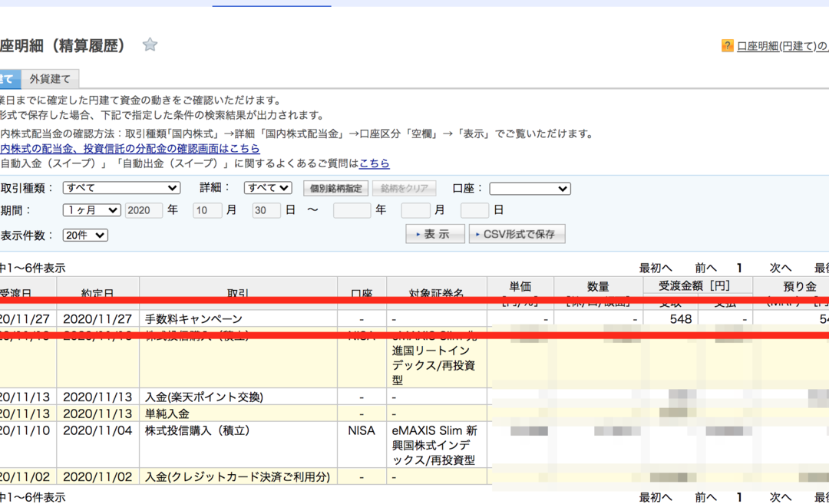Click the empty end day field
The image size is (829, 504).
click(475, 210)
